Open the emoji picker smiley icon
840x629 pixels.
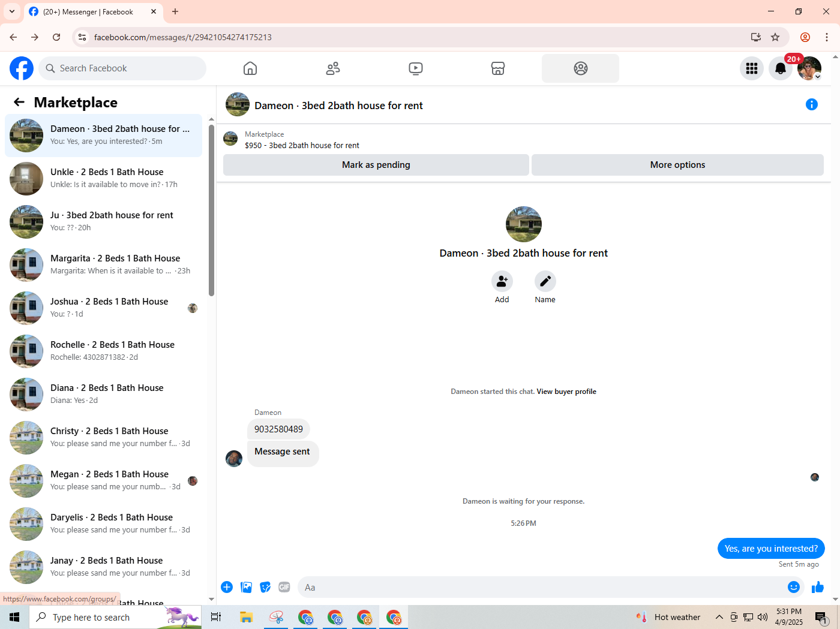[794, 587]
